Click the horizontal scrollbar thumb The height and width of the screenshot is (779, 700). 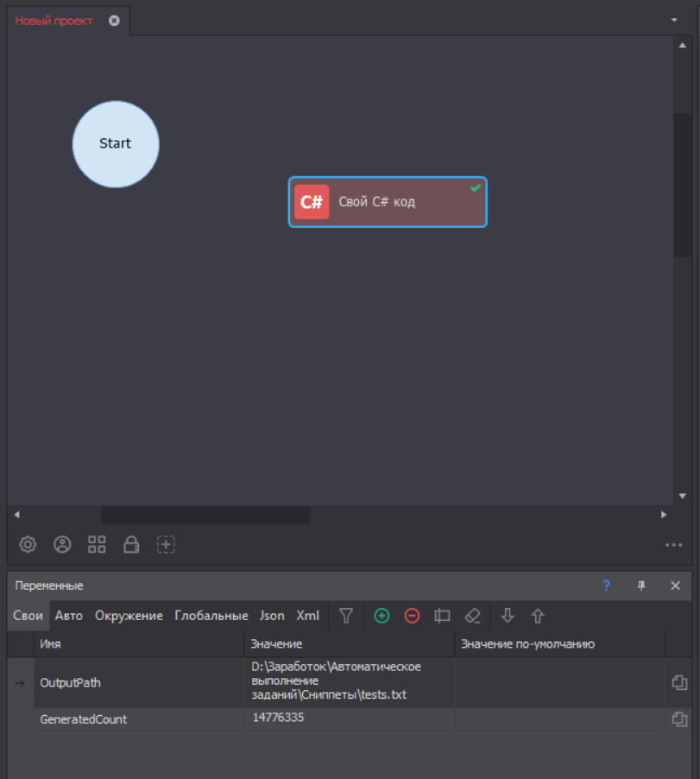coord(206,515)
